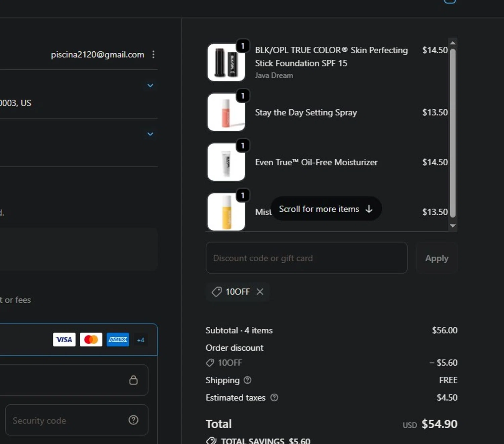Click the Stay the Day Setting Spray thumbnail
Screen dimensions: 504x444
point(226,112)
